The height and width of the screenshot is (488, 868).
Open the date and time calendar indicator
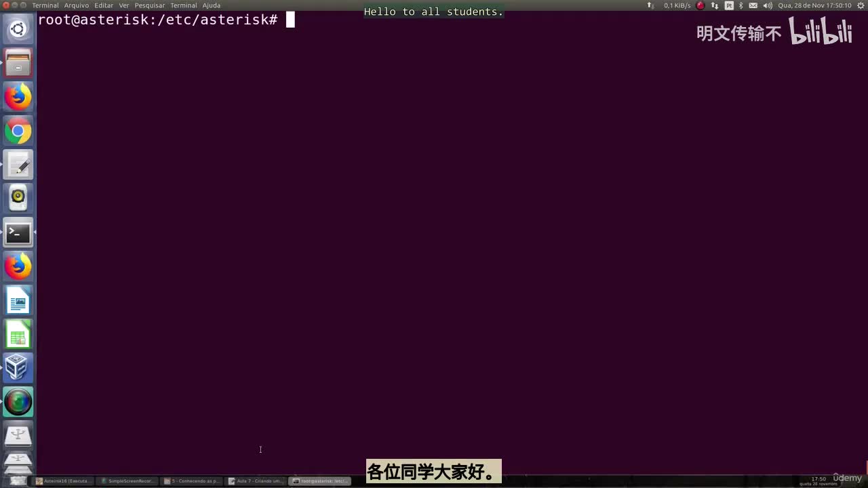pos(814,5)
